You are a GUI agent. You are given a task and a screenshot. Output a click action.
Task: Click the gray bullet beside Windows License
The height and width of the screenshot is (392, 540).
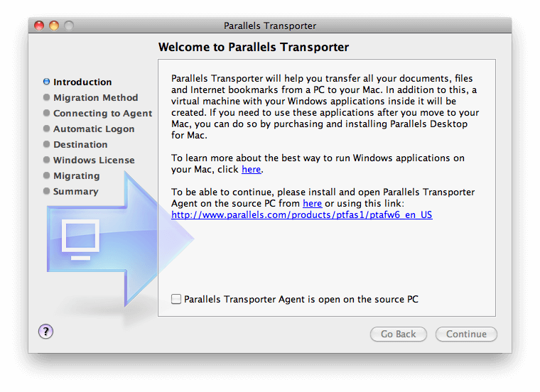(46, 160)
